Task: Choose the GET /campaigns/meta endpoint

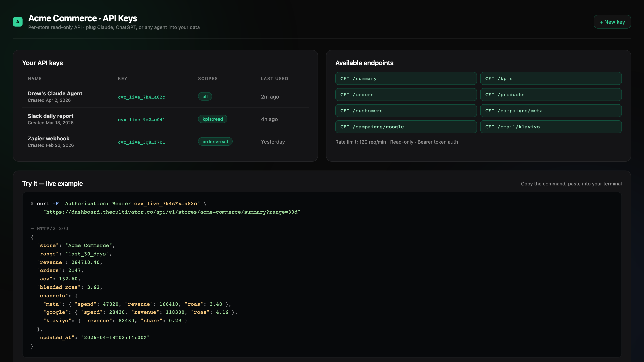Action: click(x=551, y=111)
